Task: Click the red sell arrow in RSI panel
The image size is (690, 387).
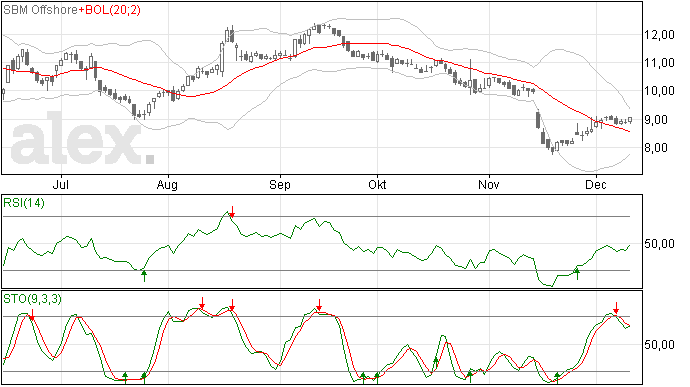Action: coord(232,212)
